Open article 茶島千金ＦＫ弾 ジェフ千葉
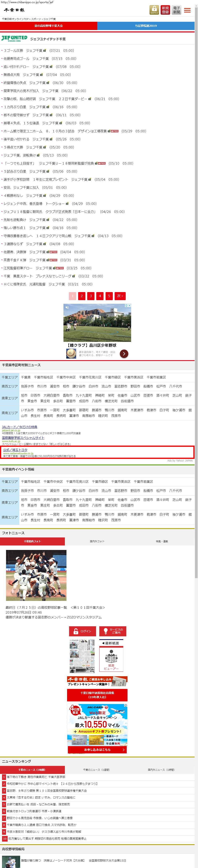The width and height of the screenshot is (198, 868). 25,260
